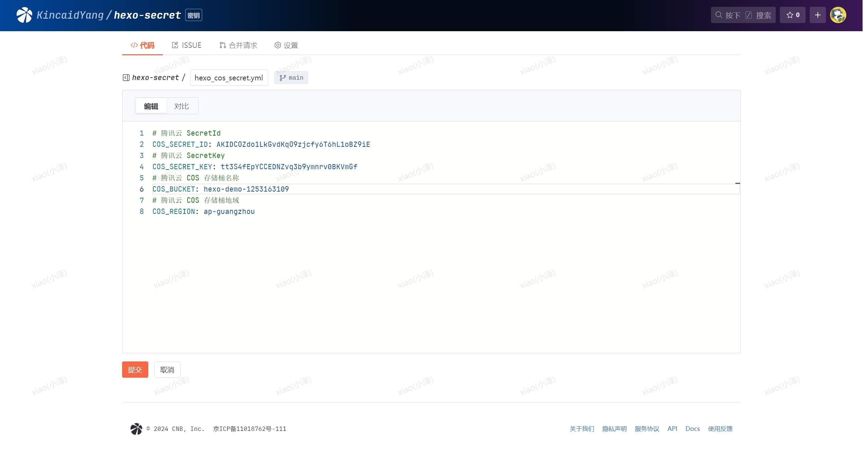Click line 2 COS_SECRET_ID value

coord(293,144)
